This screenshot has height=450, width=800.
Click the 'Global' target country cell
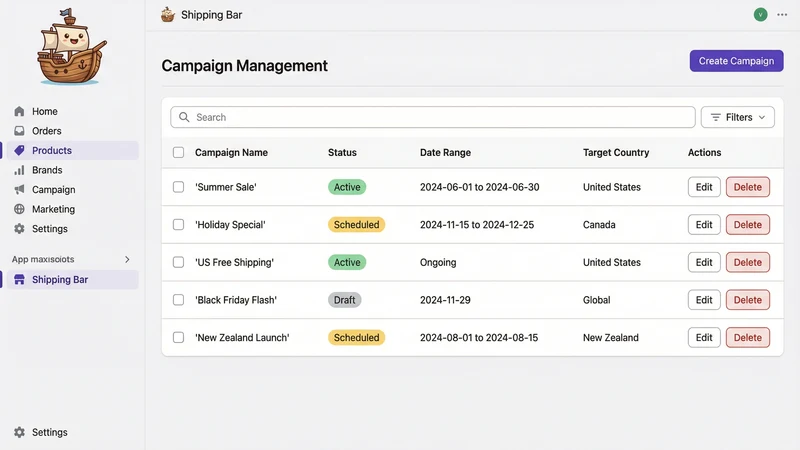[596, 300]
